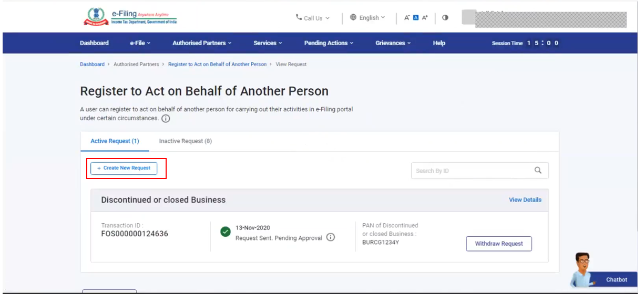
Task: Click info icon after 'certain circumstances' text
Action: click(166, 119)
